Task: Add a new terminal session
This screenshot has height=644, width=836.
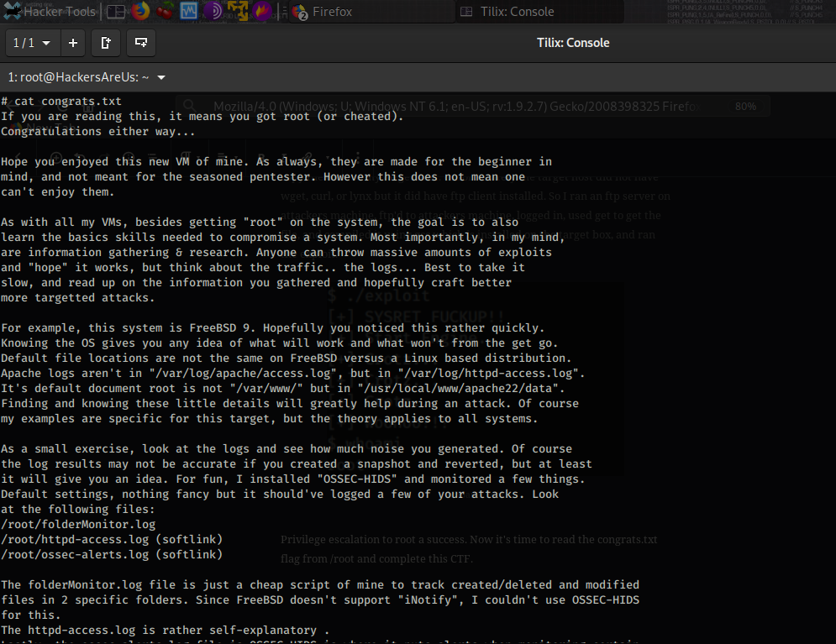Action: coord(73,43)
